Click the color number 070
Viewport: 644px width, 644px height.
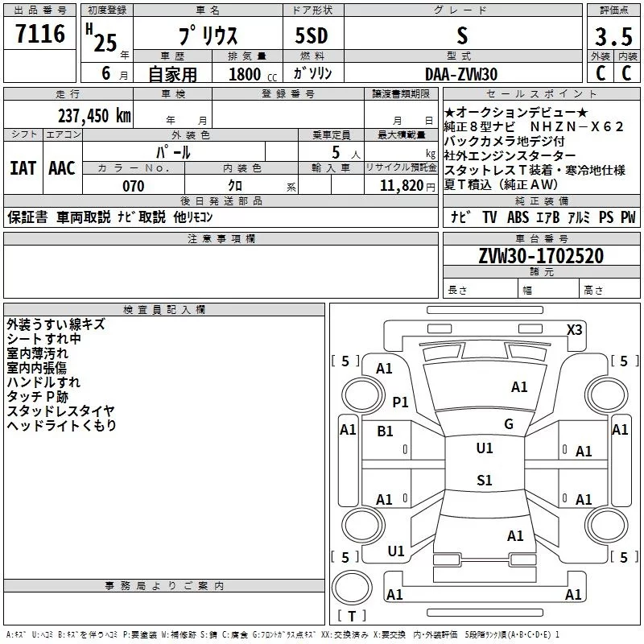pyautogui.click(x=133, y=186)
